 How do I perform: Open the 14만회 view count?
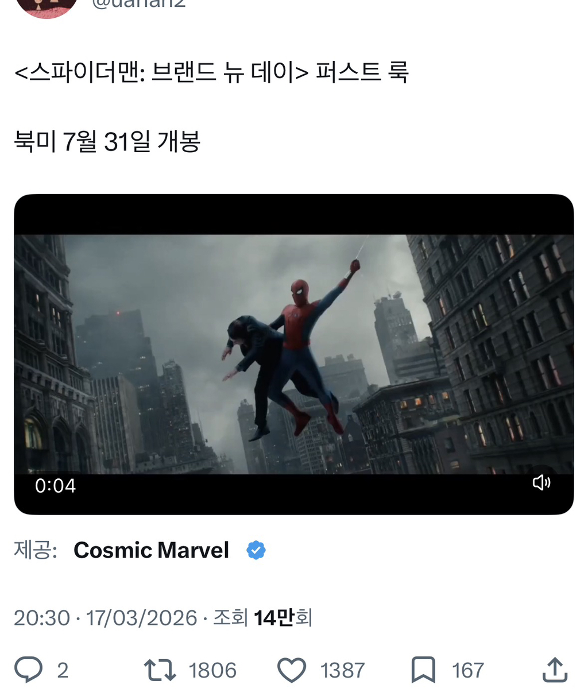(x=283, y=618)
